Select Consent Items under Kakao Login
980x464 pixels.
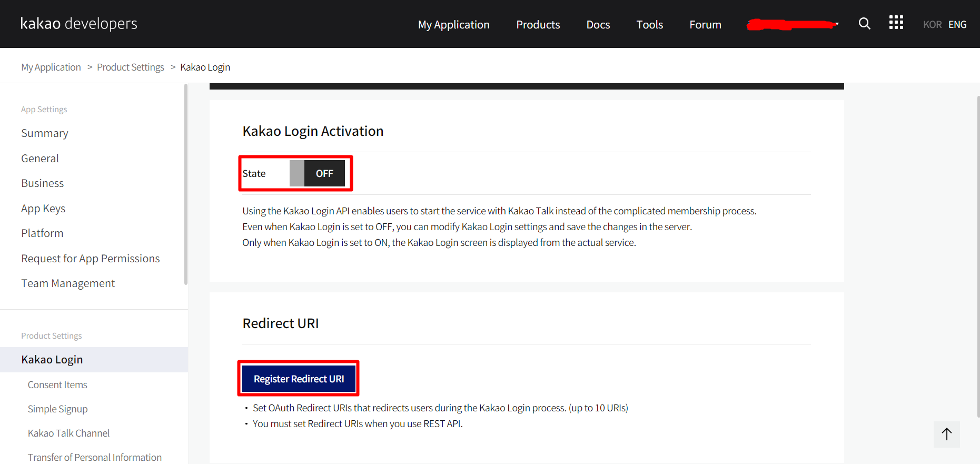(57, 385)
